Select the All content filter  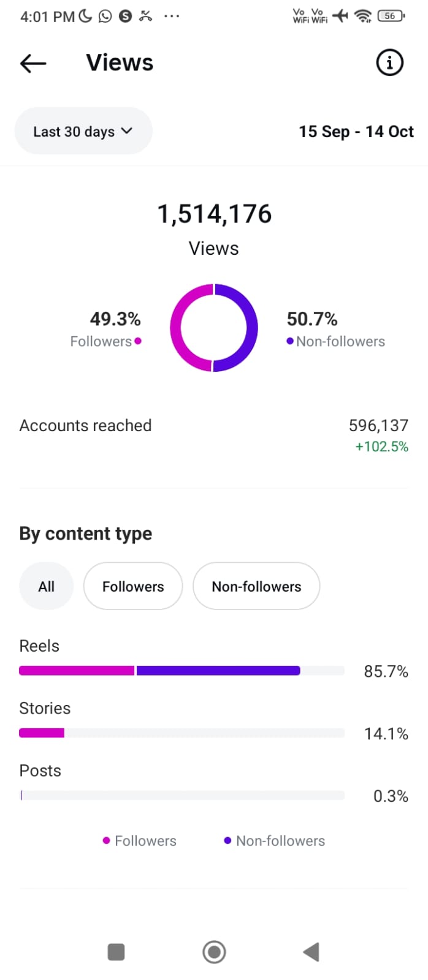coord(46,586)
